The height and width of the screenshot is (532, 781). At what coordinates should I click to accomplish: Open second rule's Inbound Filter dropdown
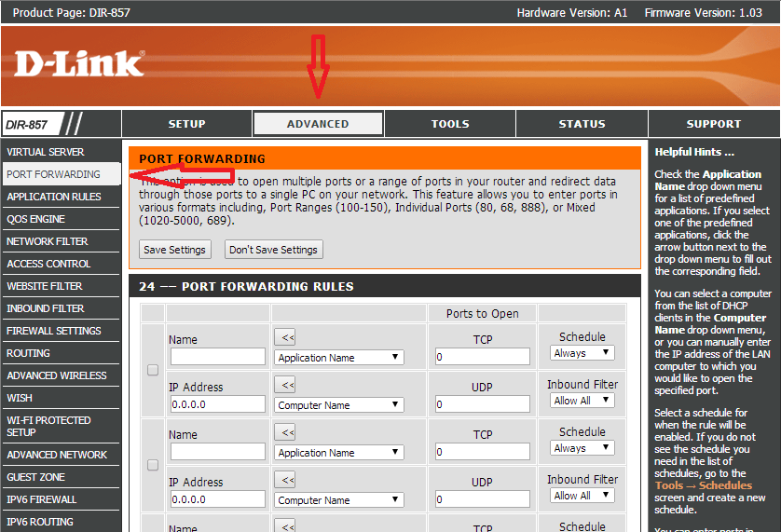[x=582, y=495]
